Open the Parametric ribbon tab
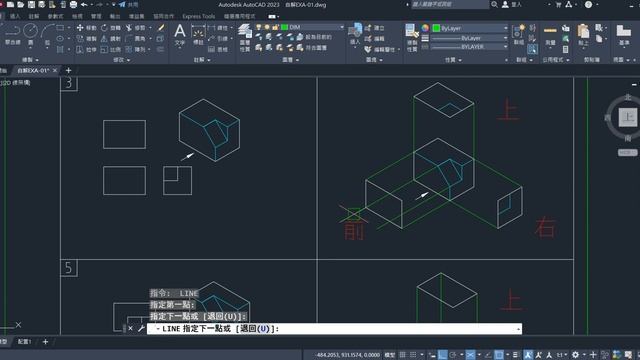This screenshot has width=640, height=360. click(56, 16)
